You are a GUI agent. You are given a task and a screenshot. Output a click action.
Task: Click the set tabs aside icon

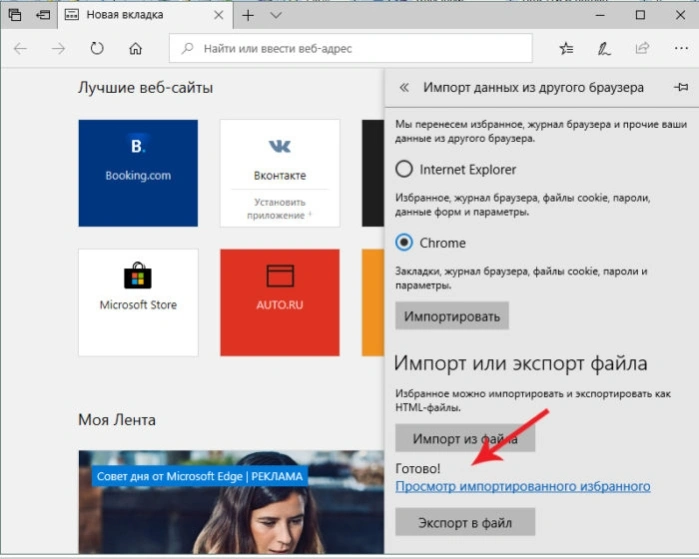pos(43,15)
